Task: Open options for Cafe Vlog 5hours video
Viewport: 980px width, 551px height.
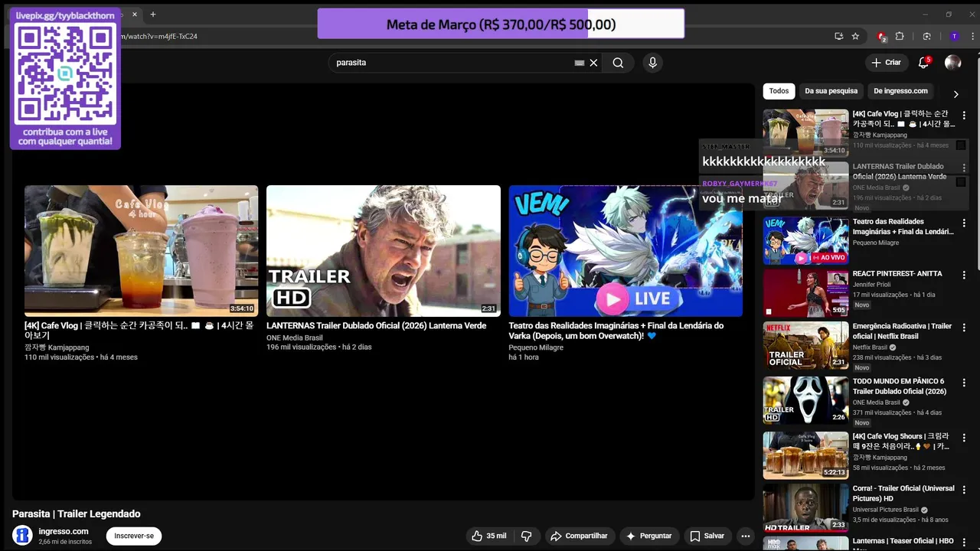Action: click(x=964, y=438)
